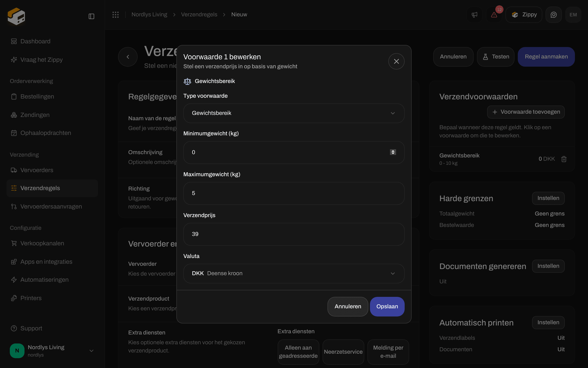
Task: Open Vraag het Zippy in sidebar
Action: click(x=52, y=60)
